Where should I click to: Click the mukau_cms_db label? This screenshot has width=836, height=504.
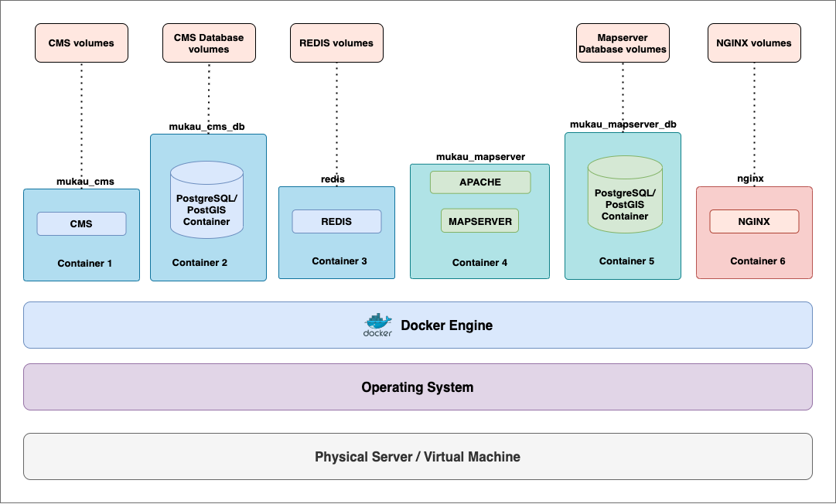tap(206, 126)
